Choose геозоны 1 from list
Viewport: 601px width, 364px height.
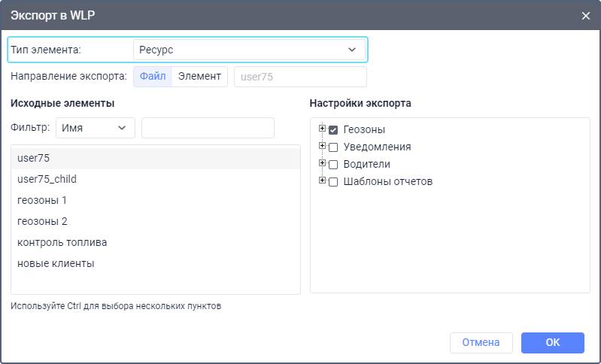155,200
